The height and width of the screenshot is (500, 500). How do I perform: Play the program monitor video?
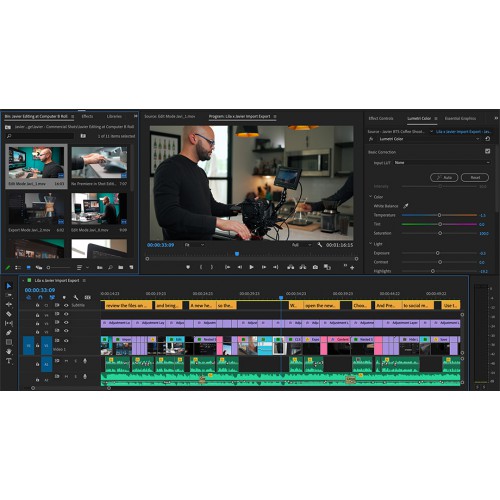251,267
